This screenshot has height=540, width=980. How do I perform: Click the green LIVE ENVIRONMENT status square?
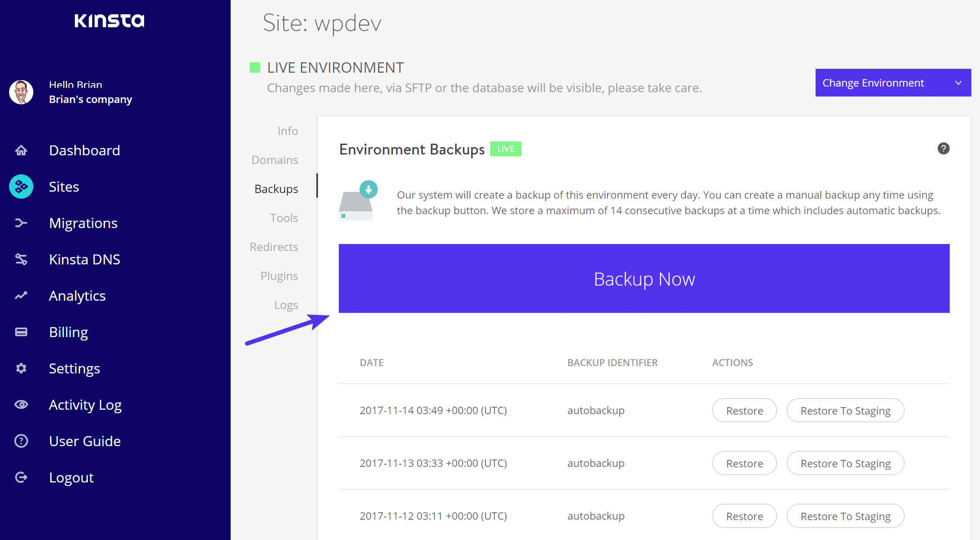(x=255, y=67)
